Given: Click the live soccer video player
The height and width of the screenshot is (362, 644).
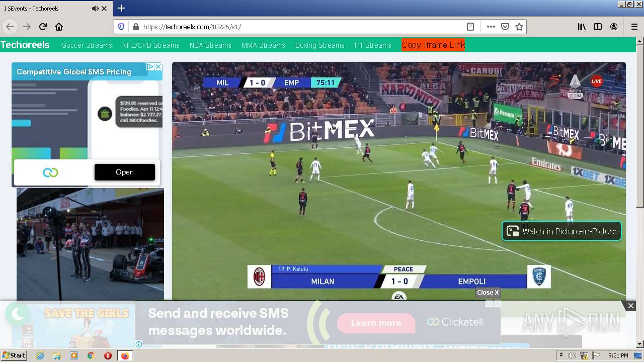Looking at the screenshot, I should click(399, 181).
